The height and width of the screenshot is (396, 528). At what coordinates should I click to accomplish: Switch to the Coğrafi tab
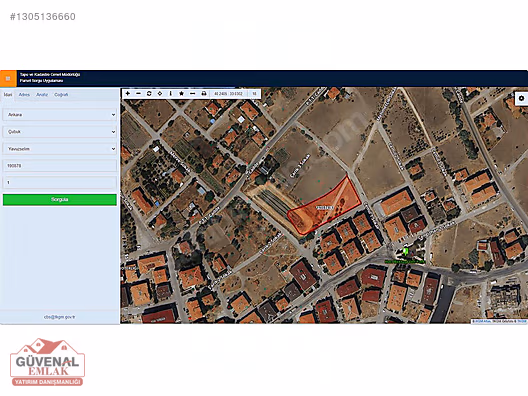[x=61, y=95]
